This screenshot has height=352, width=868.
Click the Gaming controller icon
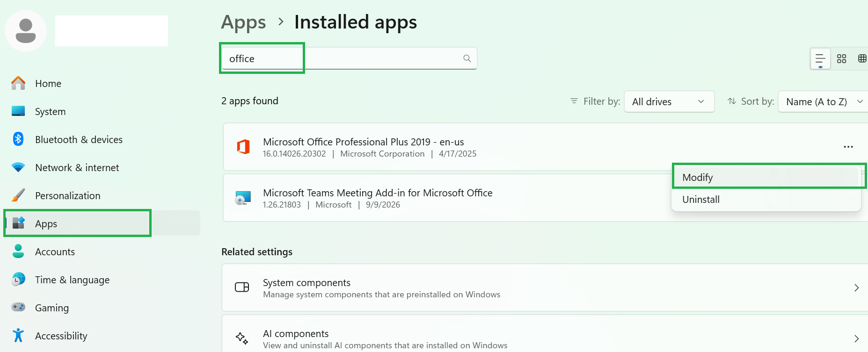tap(18, 307)
